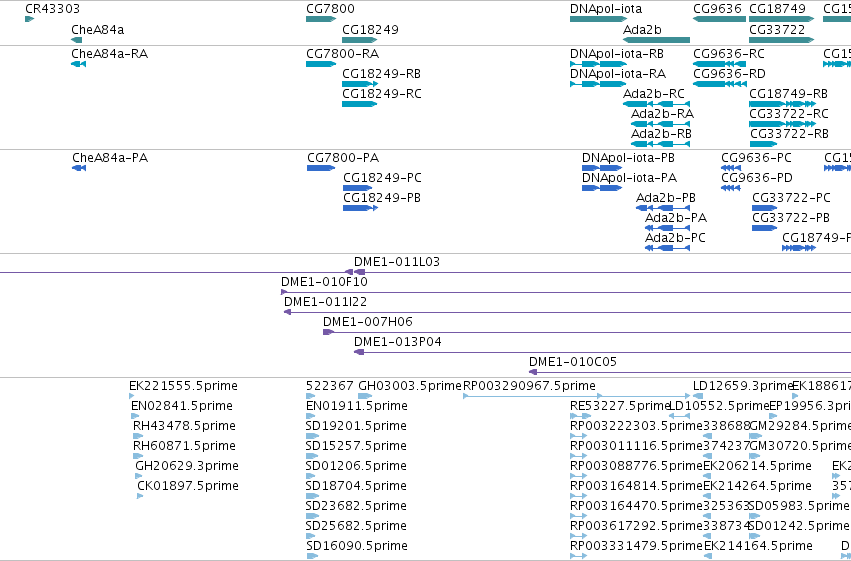Screen dimensions: 851x561
Task: Select the GH03003.5prime EST
Action: (x=365, y=396)
